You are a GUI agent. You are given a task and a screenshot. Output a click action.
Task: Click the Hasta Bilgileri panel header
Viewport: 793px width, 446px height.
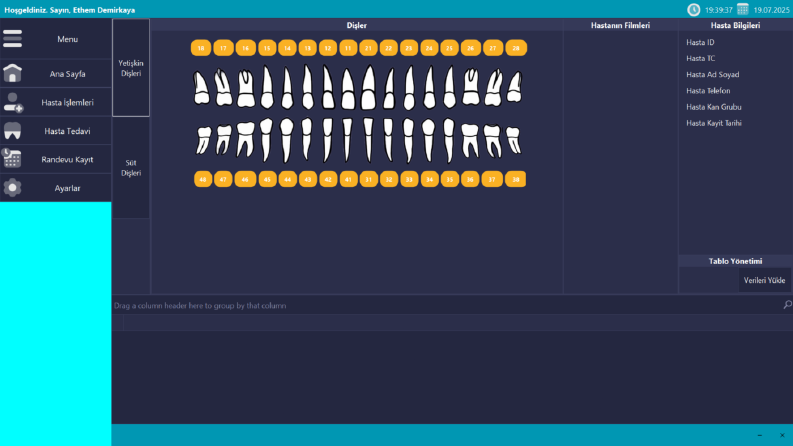click(735, 25)
